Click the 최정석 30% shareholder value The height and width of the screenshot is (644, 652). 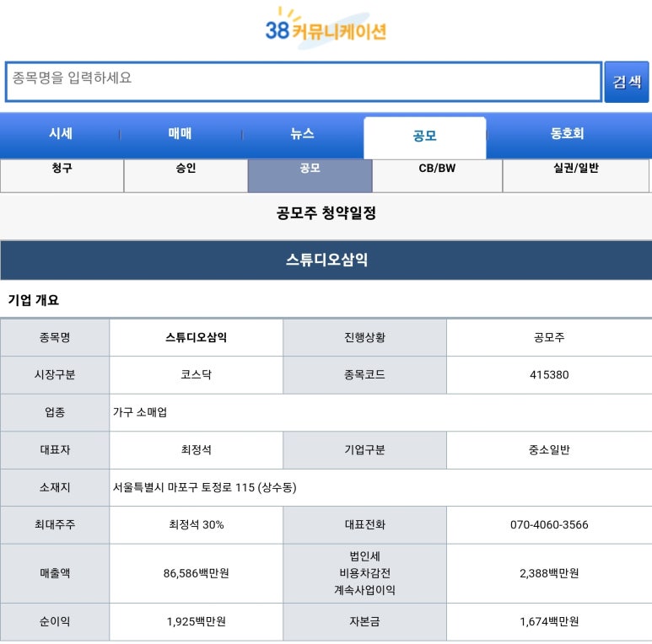coord(196,525)
